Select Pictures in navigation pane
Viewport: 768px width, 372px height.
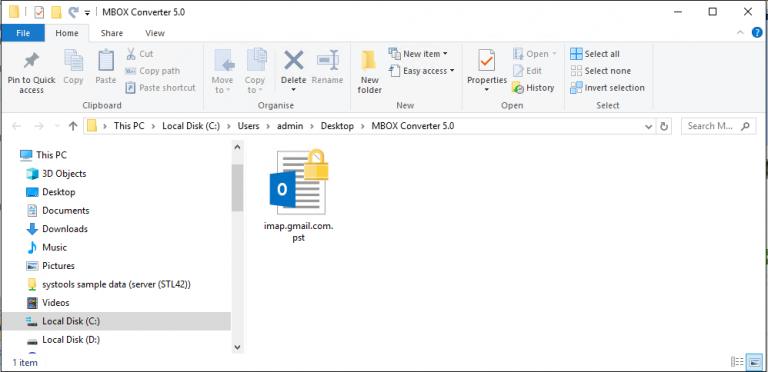[x=50, y=266]
